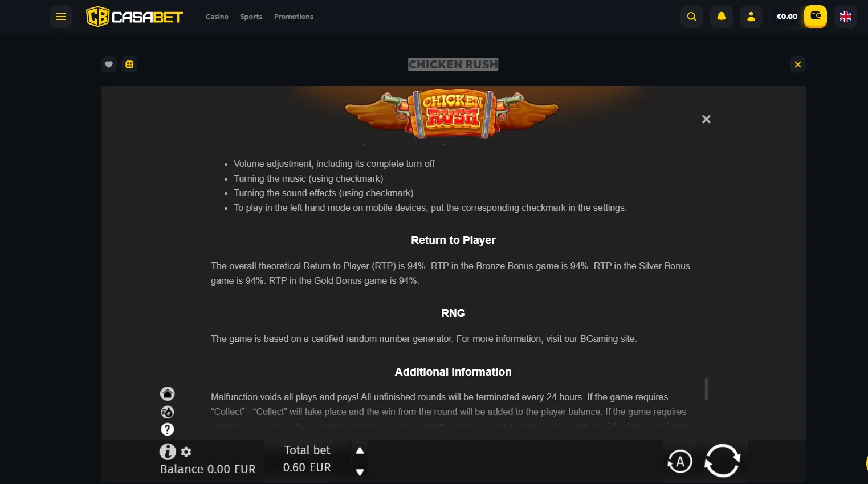This screenshot has height=484, width=868.
Task: Open notifications bell
Action: [x=722, y=17]
